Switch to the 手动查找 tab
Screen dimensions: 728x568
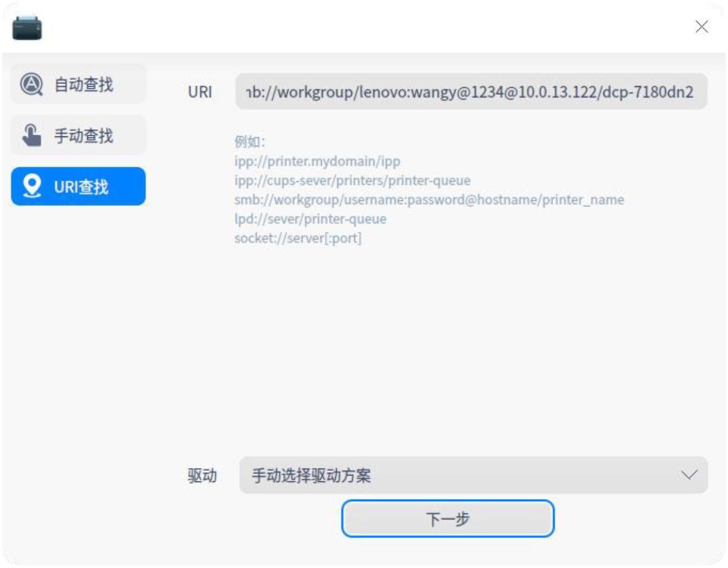coord(77,134)
